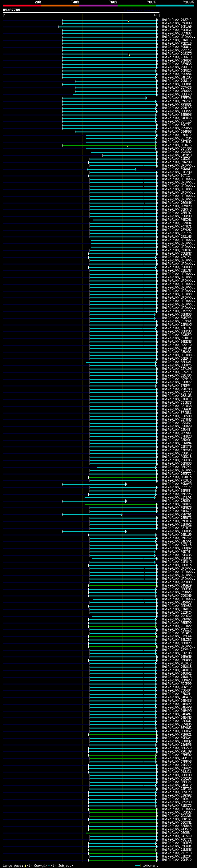The image size is (197, 868).
Task: Click the green ~80% identity legend bar
Action: tap(137, 6)
